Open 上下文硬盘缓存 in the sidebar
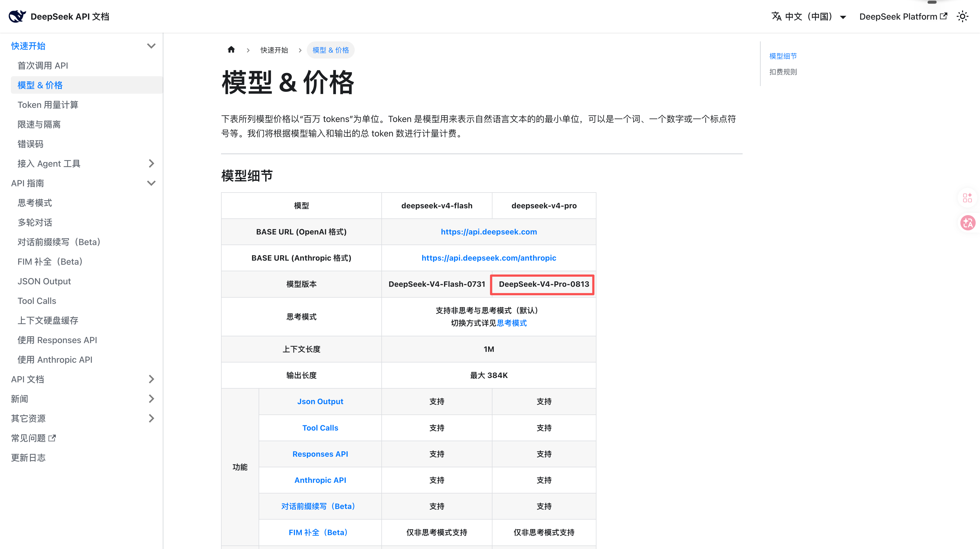The image size is (980, 549). pos(48,320)
